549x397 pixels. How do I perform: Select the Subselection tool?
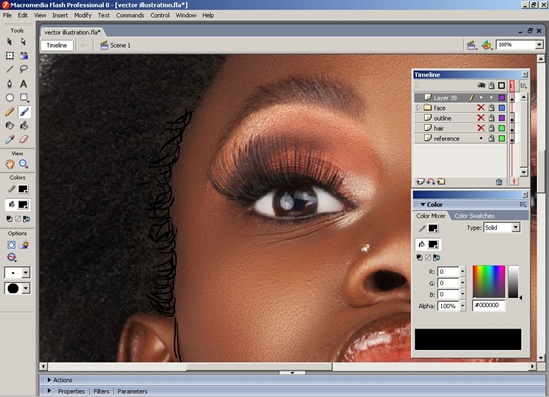pyautogui.click(x=23, y=42)
